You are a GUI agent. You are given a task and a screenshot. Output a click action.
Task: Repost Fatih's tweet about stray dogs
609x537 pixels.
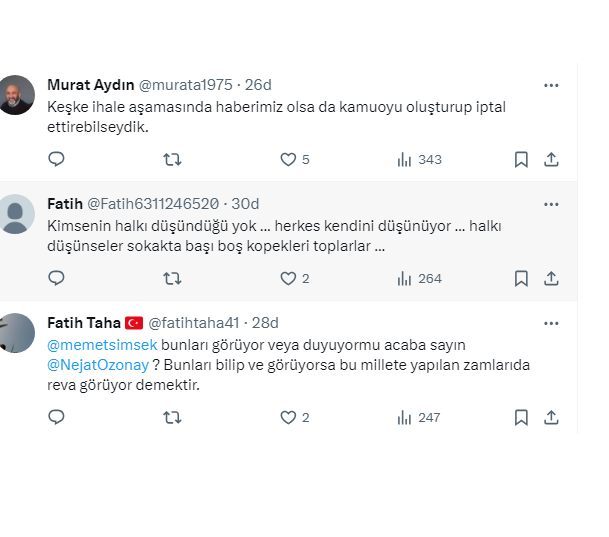click(172, 278)
